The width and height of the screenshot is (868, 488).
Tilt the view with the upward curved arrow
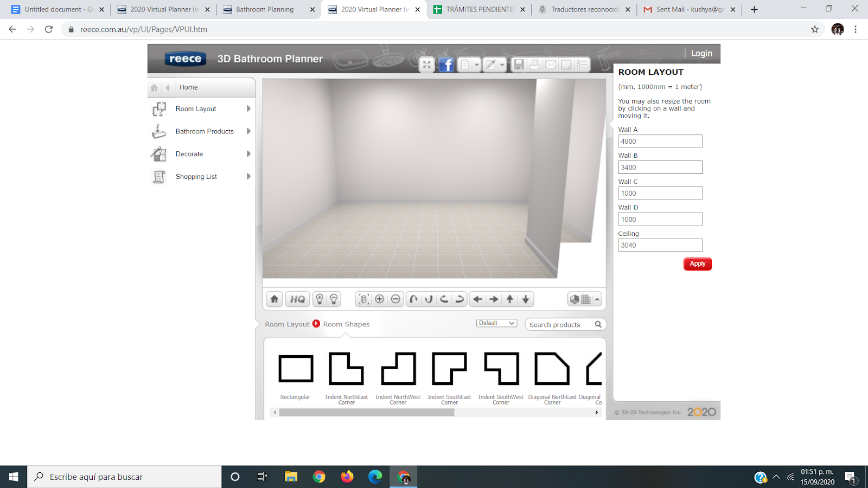pos(413,299)
